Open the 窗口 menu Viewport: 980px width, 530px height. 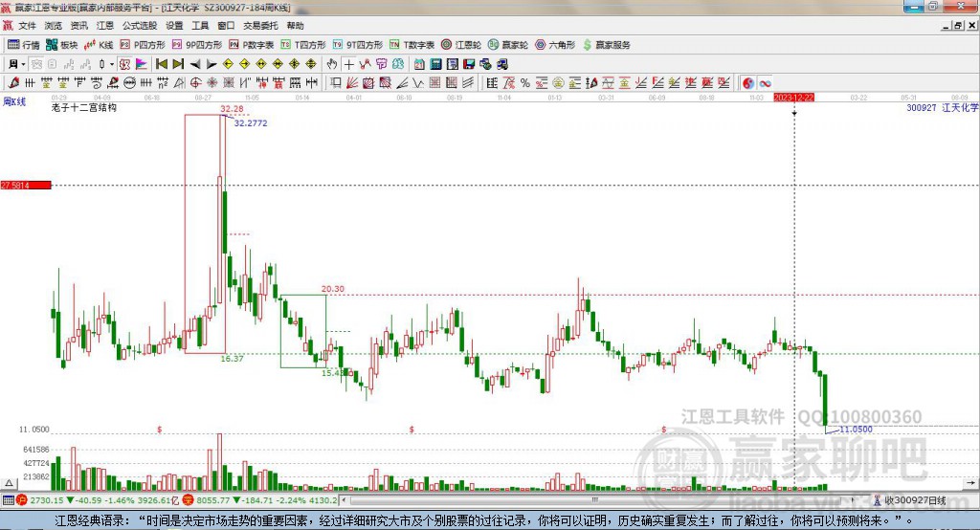pyautogui.click(x=226, y=26)
